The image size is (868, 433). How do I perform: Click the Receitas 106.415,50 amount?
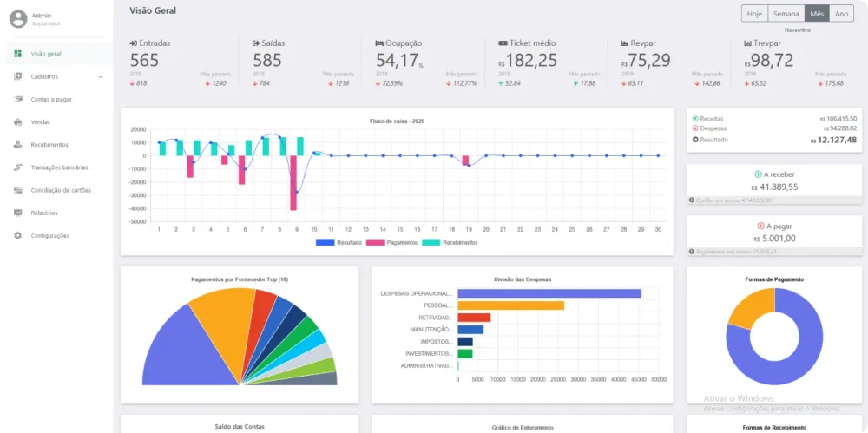tap(838, 119)
